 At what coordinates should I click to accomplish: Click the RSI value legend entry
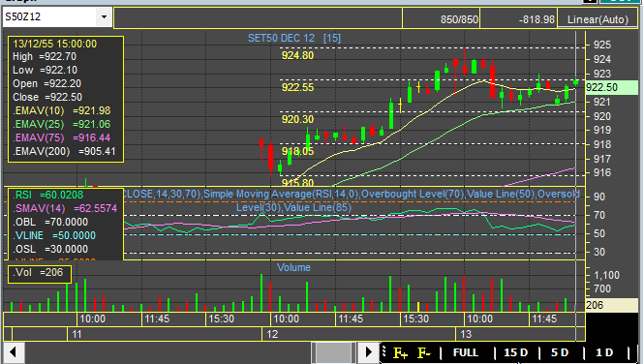tap(48, 195)
